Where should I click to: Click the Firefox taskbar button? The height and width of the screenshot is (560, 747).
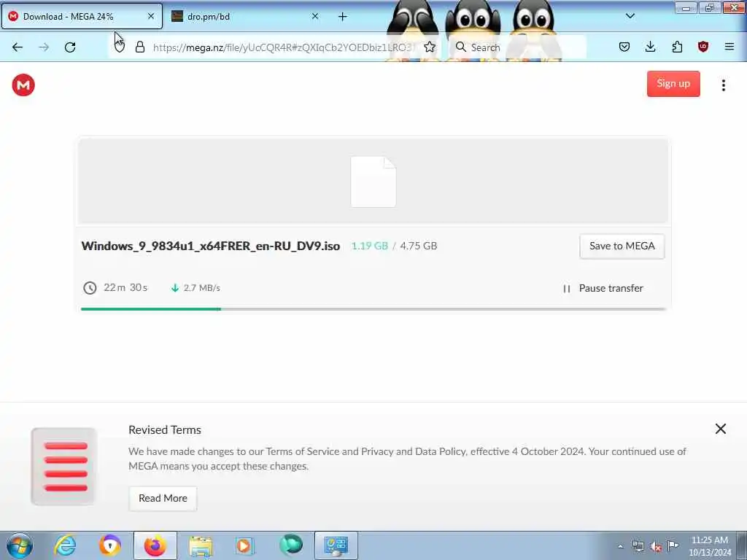click(x=155, y=545)
